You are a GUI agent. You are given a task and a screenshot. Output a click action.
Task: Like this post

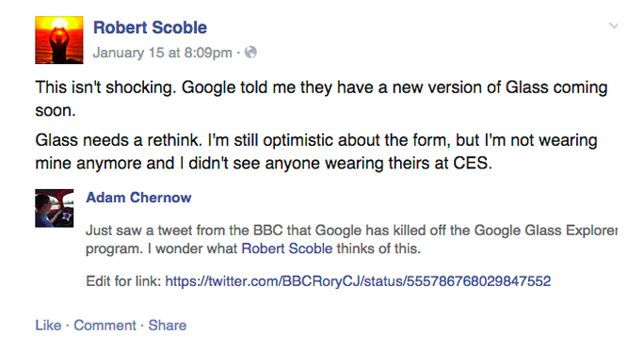tap(48, 326)
